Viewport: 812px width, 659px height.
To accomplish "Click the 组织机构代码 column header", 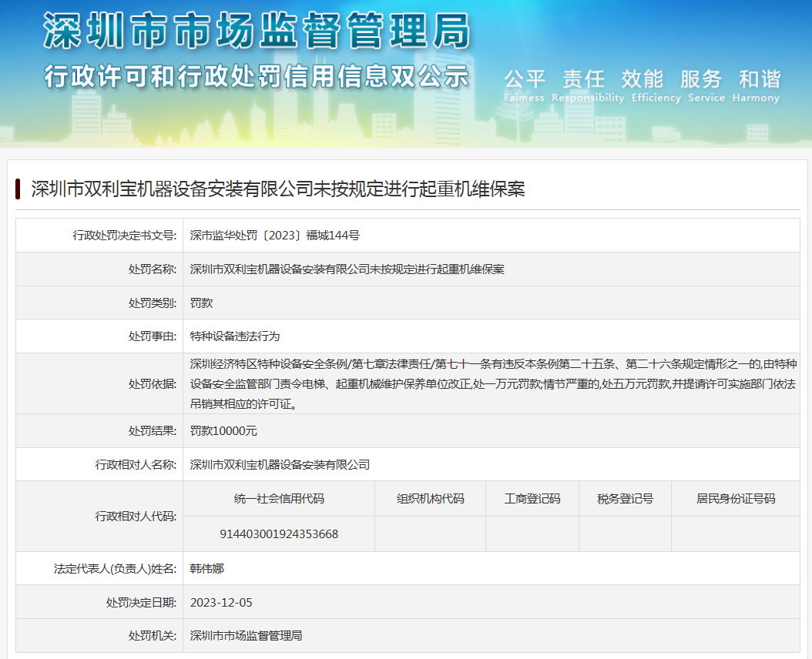I will [431, 499].
